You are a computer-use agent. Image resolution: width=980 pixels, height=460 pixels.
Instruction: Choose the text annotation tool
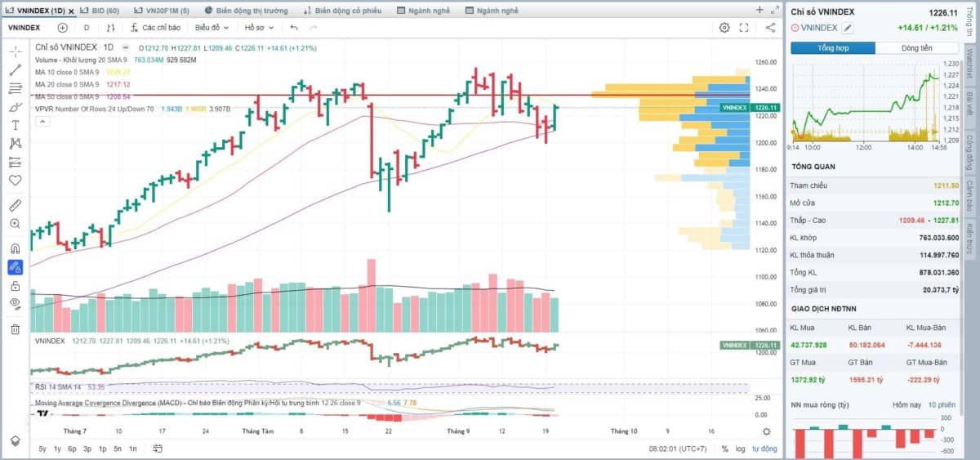pyautogui.click(x=15, y=125)
